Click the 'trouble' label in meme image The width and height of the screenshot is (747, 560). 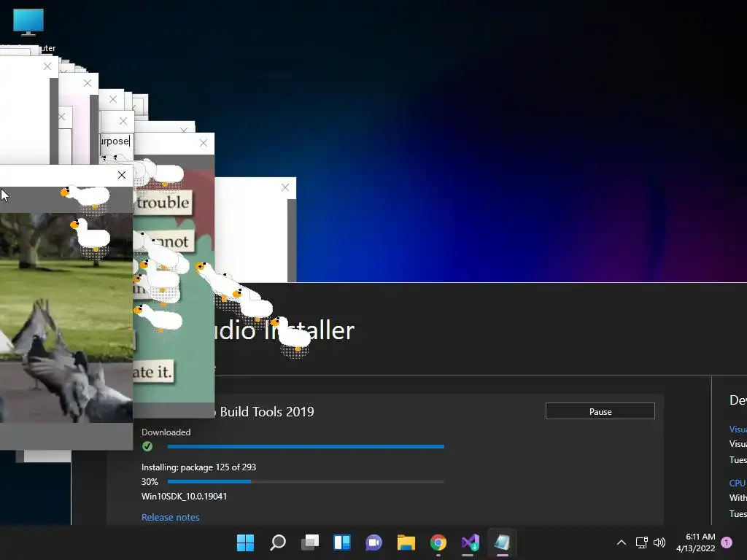point(163,203)
